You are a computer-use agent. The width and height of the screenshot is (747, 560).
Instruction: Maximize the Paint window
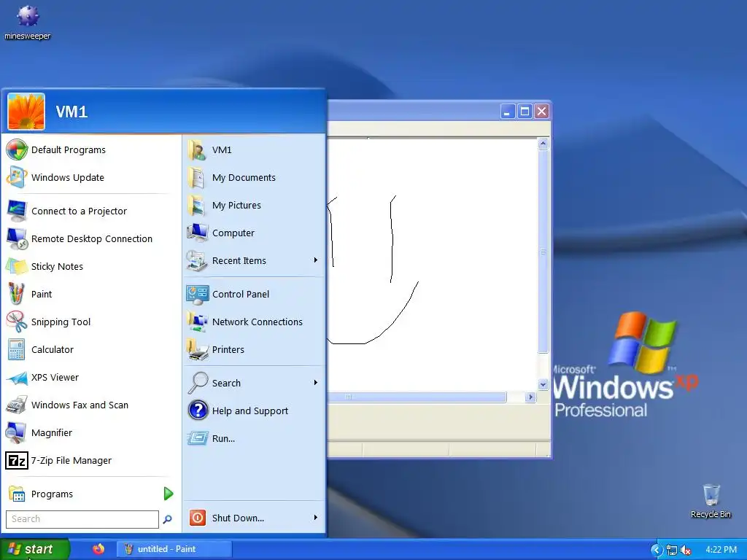[x=525, y=112]
